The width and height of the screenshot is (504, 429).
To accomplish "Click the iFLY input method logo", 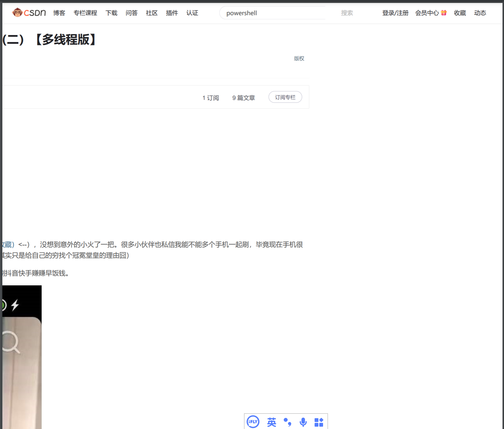I will point(253,422).
